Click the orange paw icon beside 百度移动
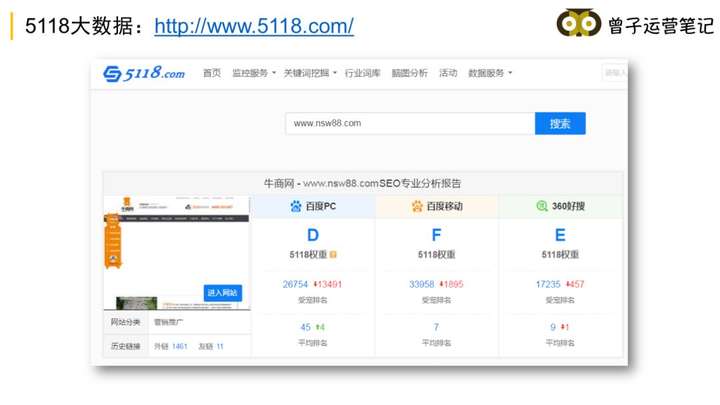 coord(417,206)
